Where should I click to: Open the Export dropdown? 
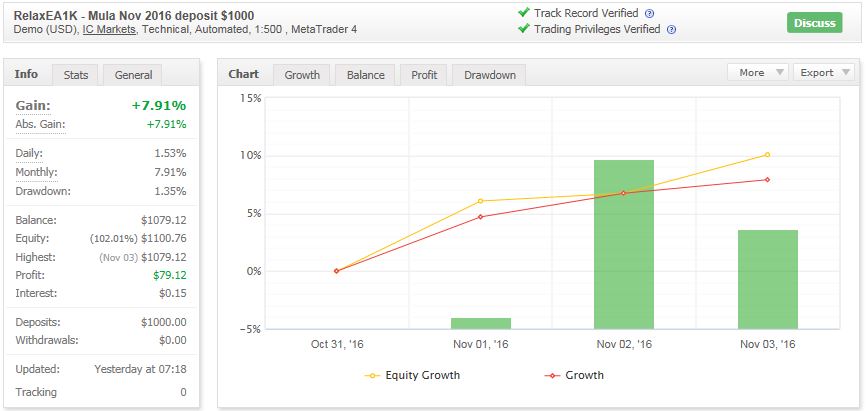pyautogui.click(x=823, y=72)
